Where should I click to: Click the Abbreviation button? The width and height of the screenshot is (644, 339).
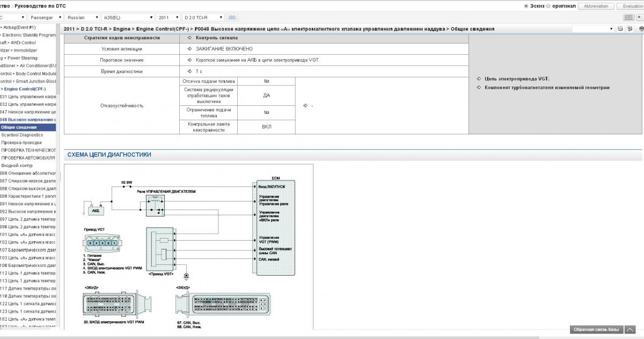(x=596, y=6)
